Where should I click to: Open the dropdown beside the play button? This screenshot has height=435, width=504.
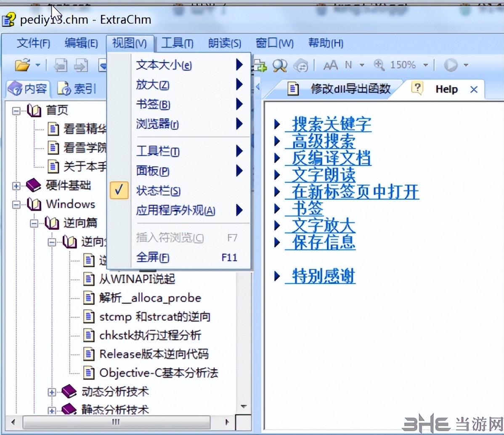[x=466, y=65]
